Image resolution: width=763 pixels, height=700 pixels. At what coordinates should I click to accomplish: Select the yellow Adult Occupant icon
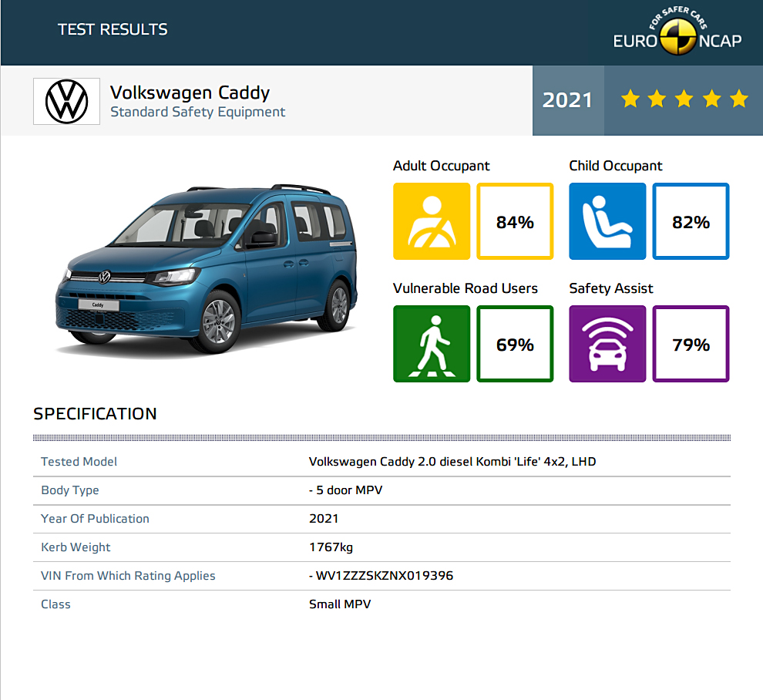[432, 221]
